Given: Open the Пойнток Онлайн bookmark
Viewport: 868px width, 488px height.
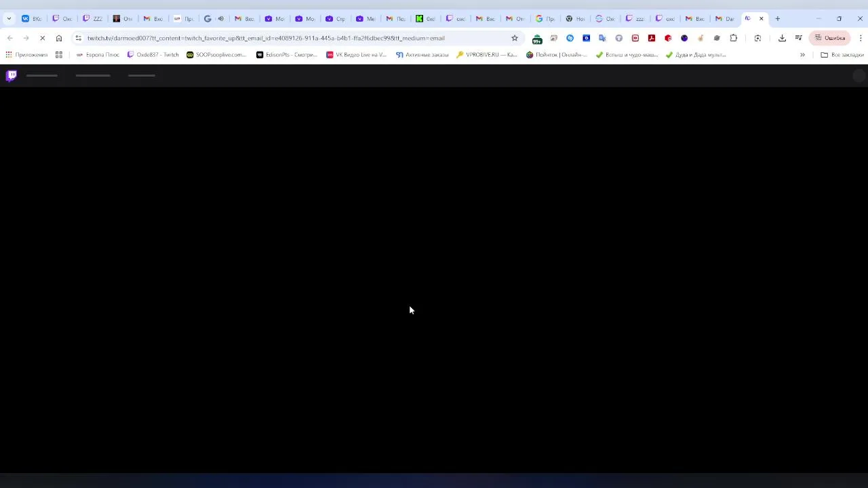Looking at the screenshot, I should 556,55.
